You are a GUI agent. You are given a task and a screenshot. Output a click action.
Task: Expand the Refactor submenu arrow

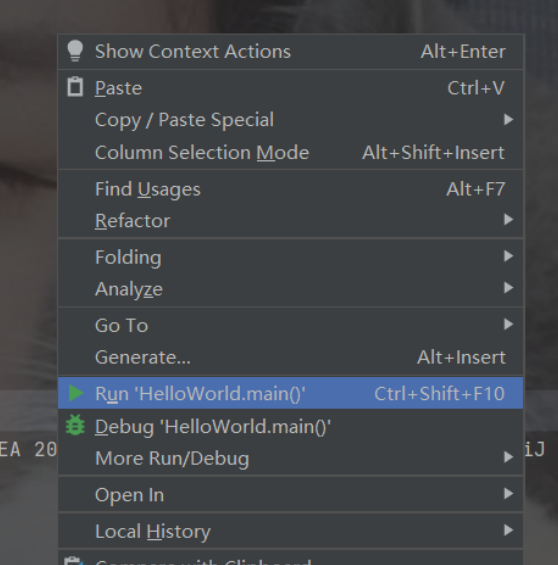(508, 219)
